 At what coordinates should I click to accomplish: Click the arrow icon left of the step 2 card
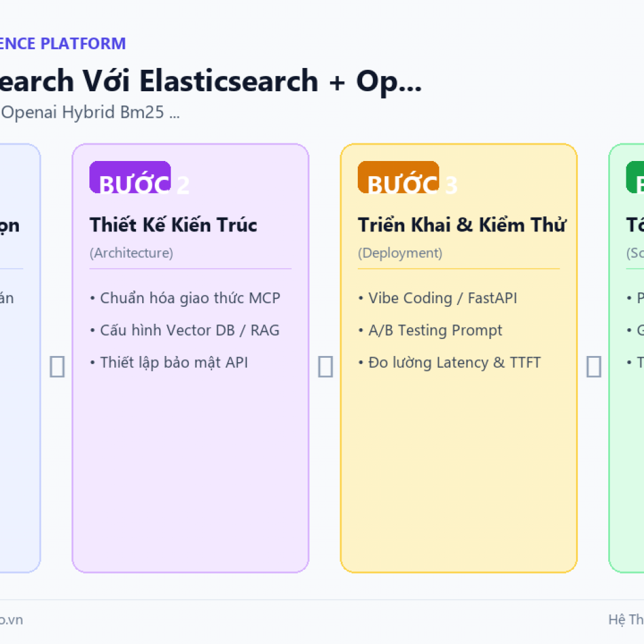(x=57, y=367)
